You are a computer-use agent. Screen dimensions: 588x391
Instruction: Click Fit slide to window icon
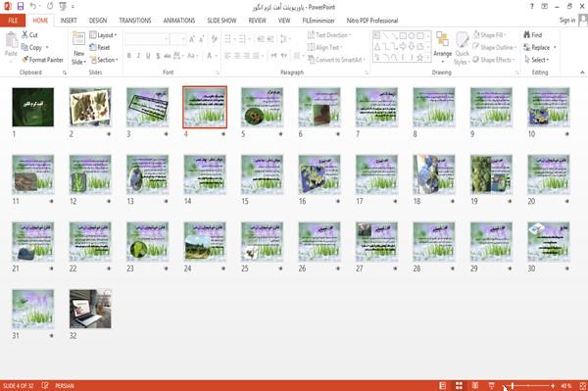click(583, 386)
